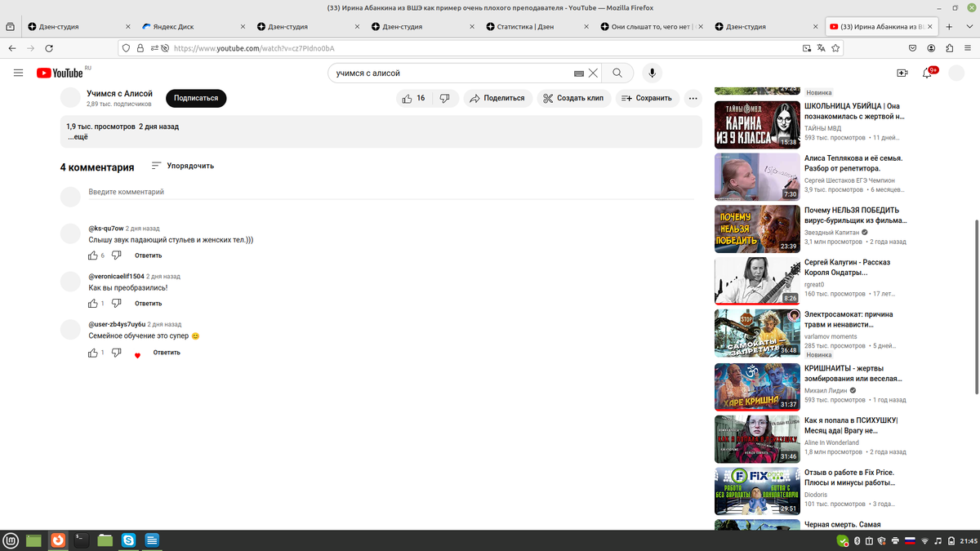
Task: Click the Сохранить button
Action: (x=647, y=98)
